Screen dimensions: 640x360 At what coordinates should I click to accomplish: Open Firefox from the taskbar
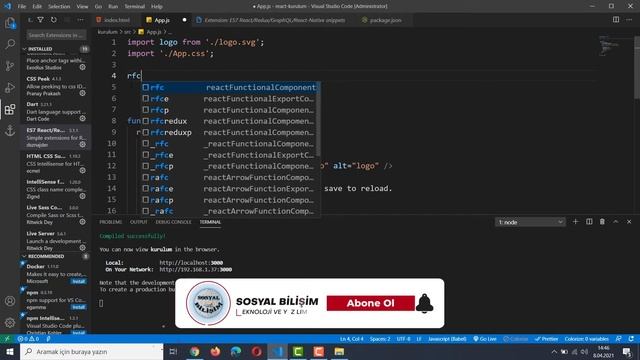click(216, 351)
